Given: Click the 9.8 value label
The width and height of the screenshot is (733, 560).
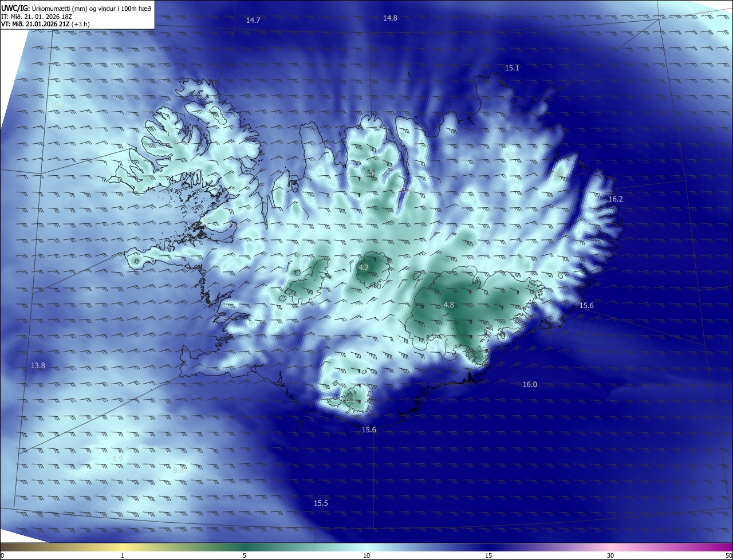Looking at the screenshot, I should 178,470.
